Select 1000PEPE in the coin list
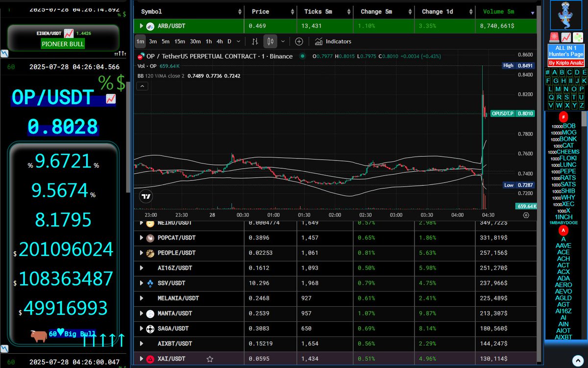The width and height of the screenshot is (588, 368). pyautogui.click(x=563, y=171)
